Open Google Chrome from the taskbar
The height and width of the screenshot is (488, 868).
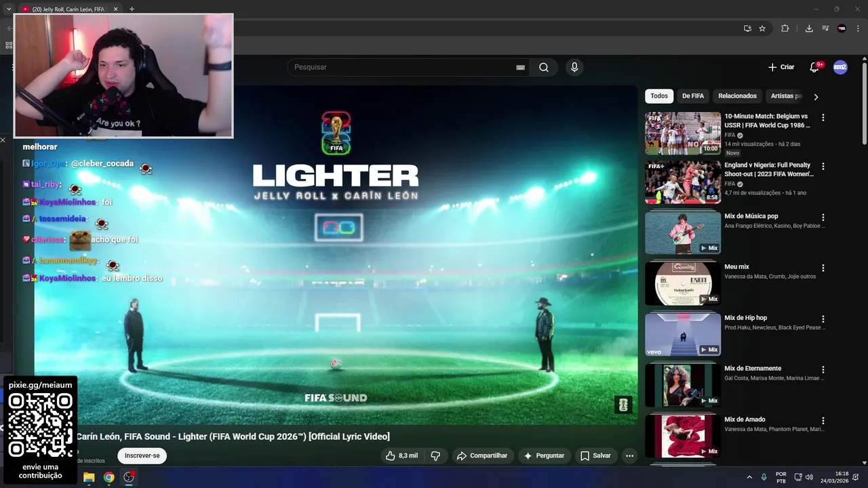108,477
